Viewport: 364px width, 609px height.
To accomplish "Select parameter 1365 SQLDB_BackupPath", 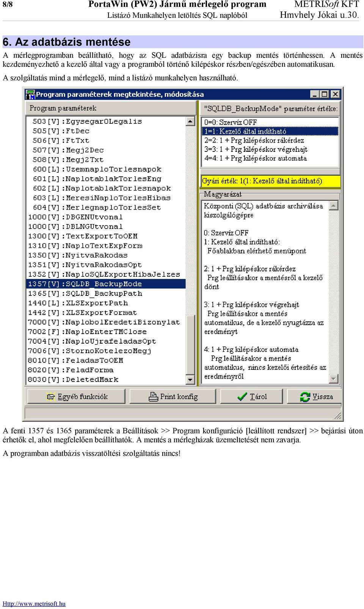I will pyautogui.click(x=106, y=293).
